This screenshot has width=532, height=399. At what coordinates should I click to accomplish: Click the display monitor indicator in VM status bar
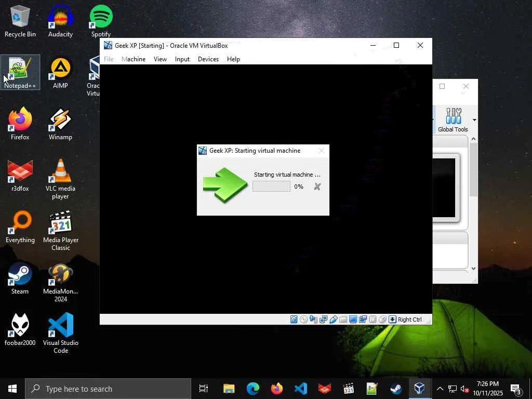tap(353, 320)
